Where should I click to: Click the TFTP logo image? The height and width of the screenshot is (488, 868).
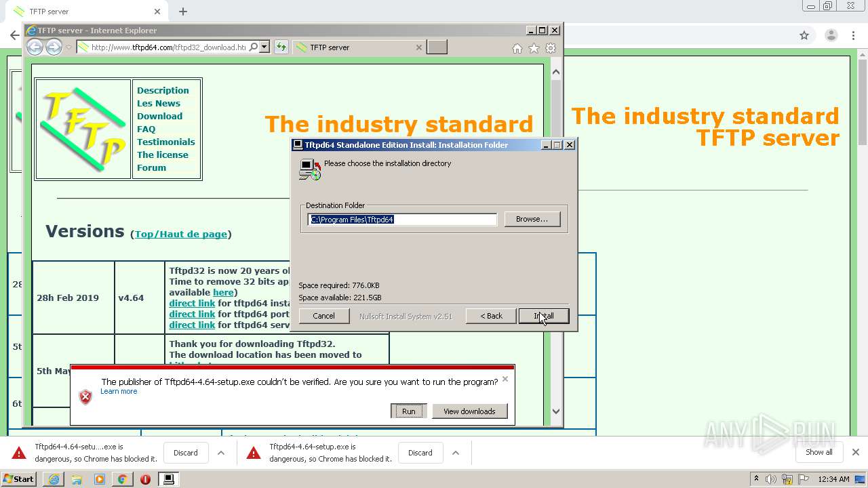tap(83, 129)
